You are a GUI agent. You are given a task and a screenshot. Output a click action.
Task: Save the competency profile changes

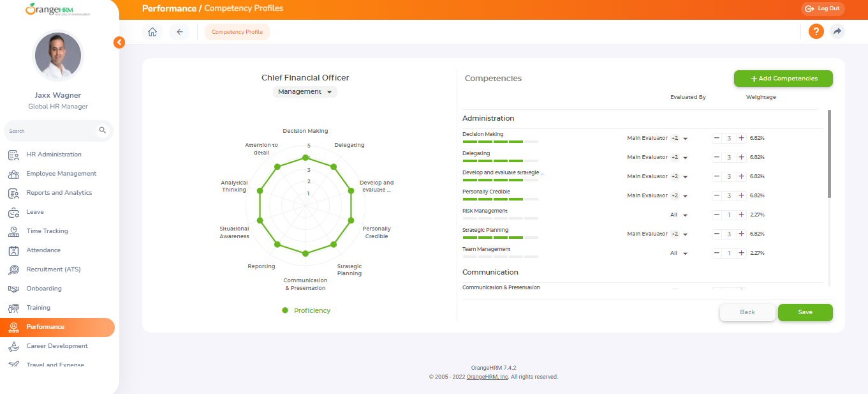point(805,312)
